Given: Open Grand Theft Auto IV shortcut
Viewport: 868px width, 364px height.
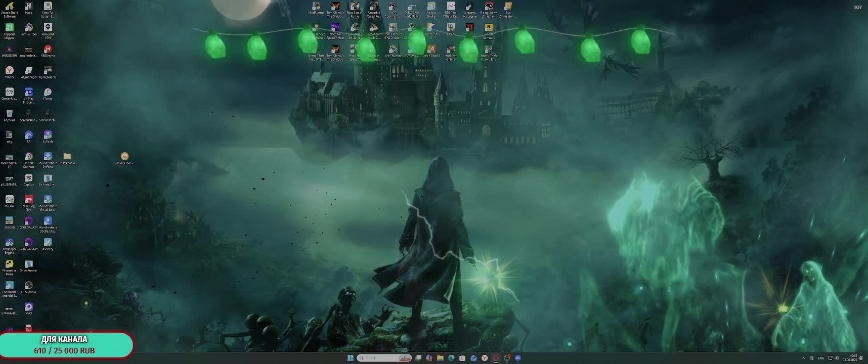Looking at the screenshot, I should (316, 53).
